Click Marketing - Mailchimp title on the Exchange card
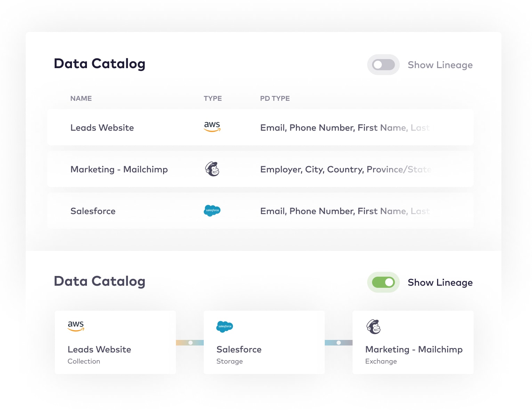The width and height of the screenshot is (532, 415). click(x=414, y=349)
